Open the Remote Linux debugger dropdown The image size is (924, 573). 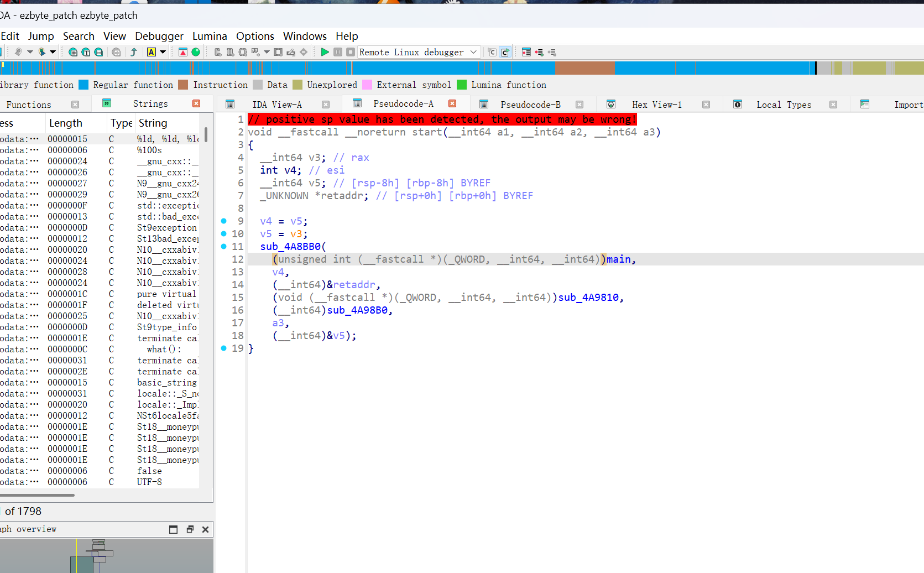[419, 52]
